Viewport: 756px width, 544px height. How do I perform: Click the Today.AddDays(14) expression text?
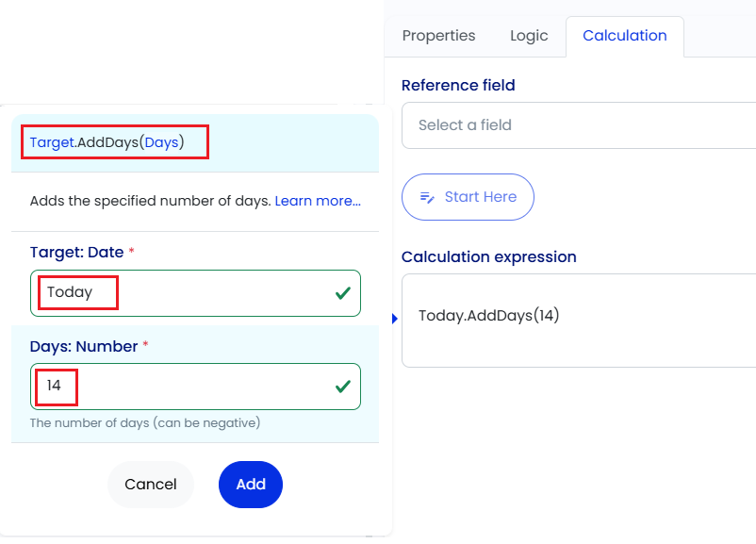(x=489, y=316)
